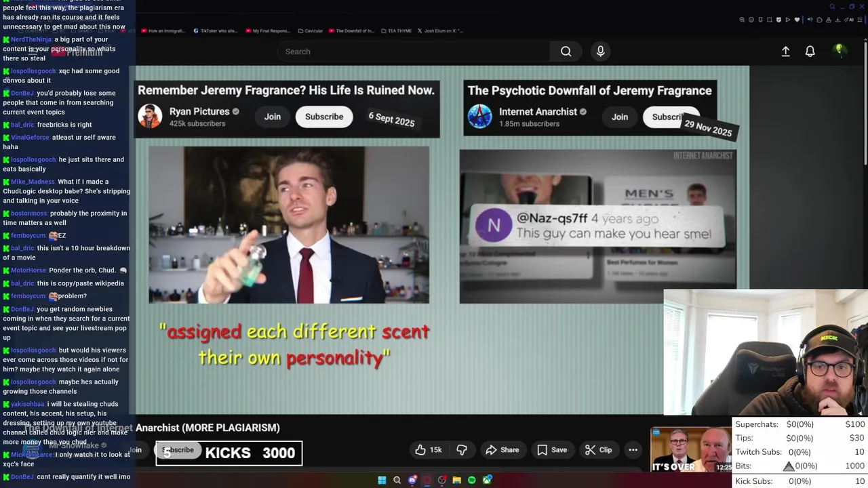Image resolution: width=868 pixels, height=488 pixels.
Task: Open the browser profile icon
Action: click(829, 20)
